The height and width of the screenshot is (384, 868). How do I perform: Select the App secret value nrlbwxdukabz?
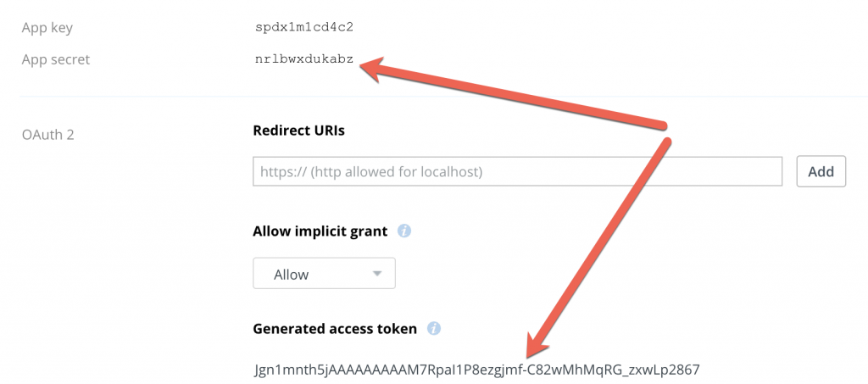pyautogui.click(x=304, y=59)
